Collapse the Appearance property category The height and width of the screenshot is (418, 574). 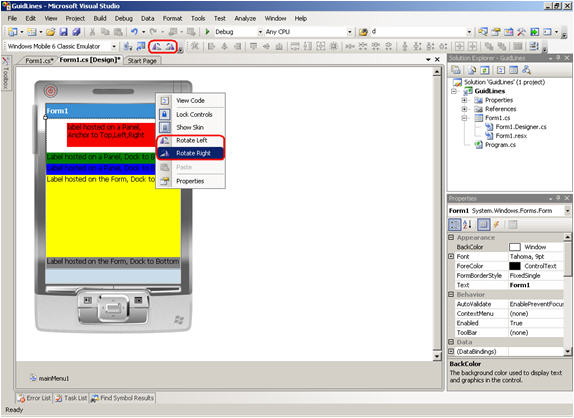pos(451,238)
